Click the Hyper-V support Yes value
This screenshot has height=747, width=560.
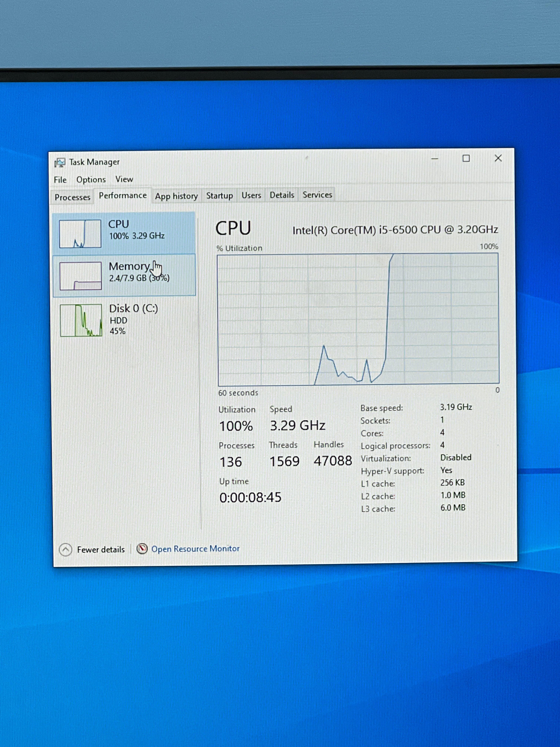[446, 470]
